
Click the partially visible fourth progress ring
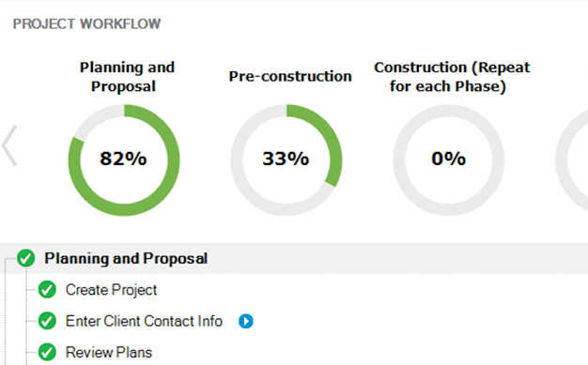572,160
